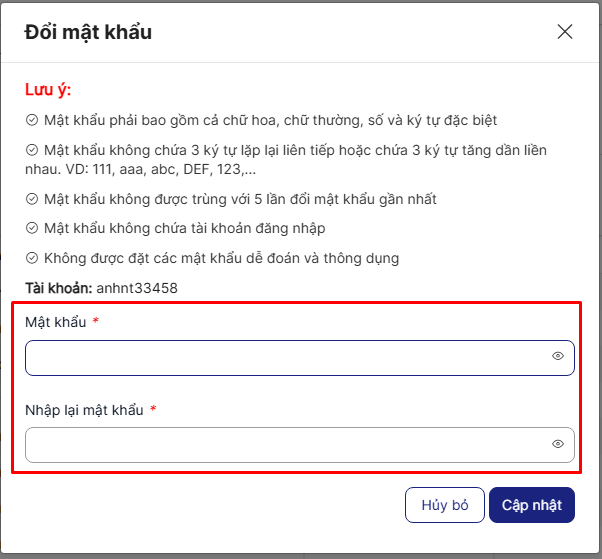Click check icon beside uppercase/lowercase rule

pyautogui.click(x=32, y=120)
